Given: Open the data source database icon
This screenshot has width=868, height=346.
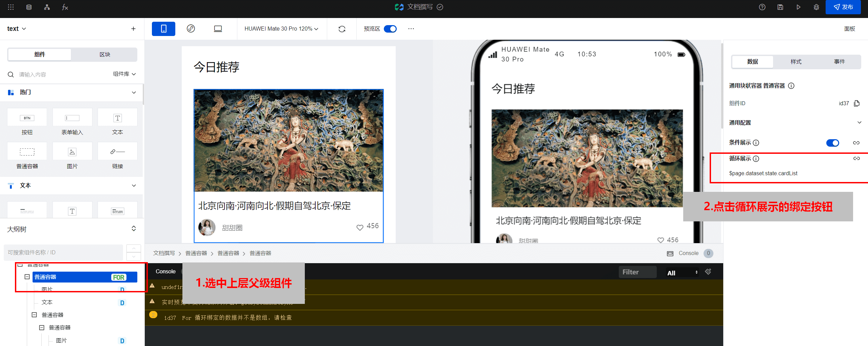Looking at the screenshot, I should [x=29, y=7].
